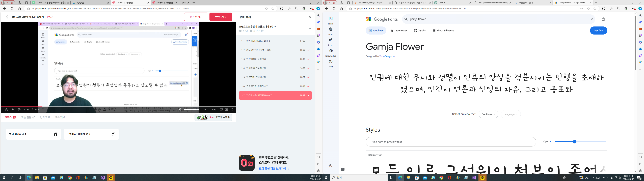Open lecture 1-3 웹 브라우저 동작 원리
Viewport: 644px width, 181px height.
tap(275, 59)
